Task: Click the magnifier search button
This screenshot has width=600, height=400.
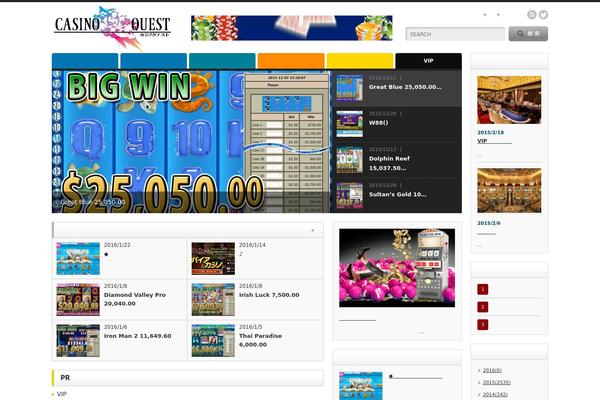Action: tap(528, 34)
